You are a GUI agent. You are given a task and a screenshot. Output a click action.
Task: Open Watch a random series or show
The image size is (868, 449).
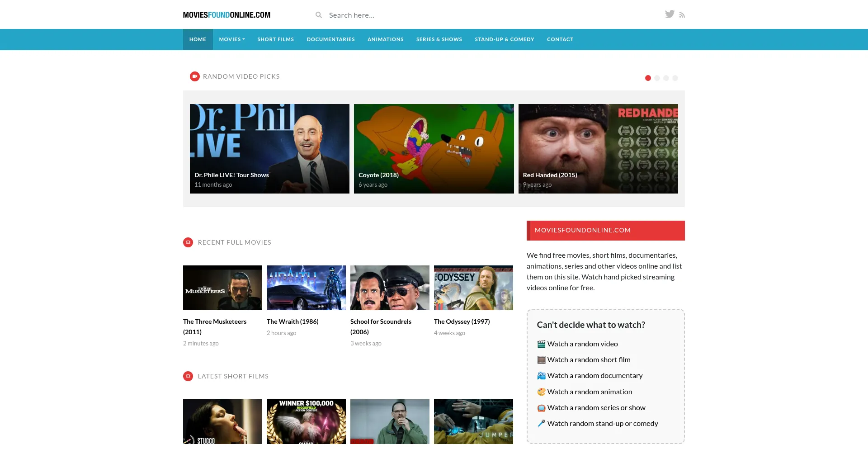[x=596, y=408]
